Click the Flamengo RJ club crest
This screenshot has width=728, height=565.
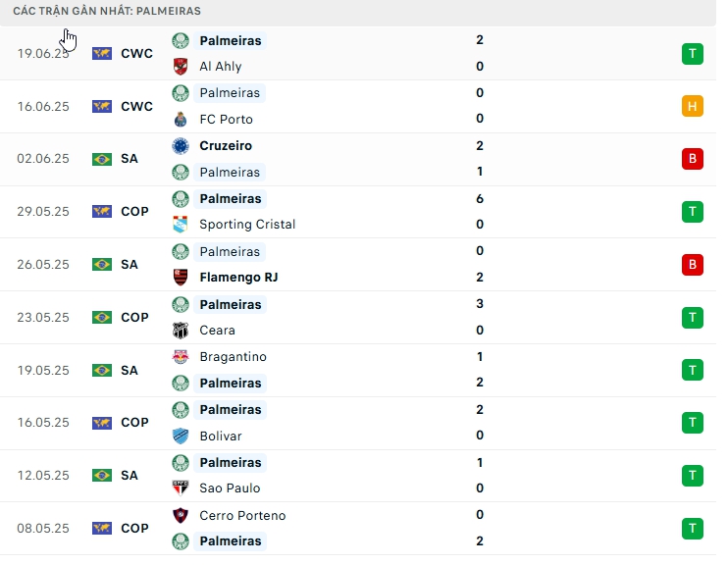tap(181, 278)
